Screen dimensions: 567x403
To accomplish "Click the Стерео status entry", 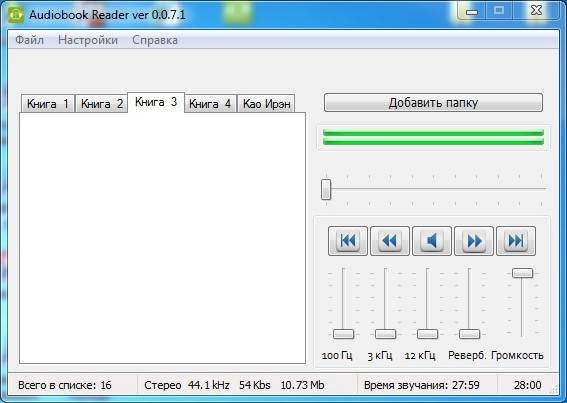I will point(162,385).
